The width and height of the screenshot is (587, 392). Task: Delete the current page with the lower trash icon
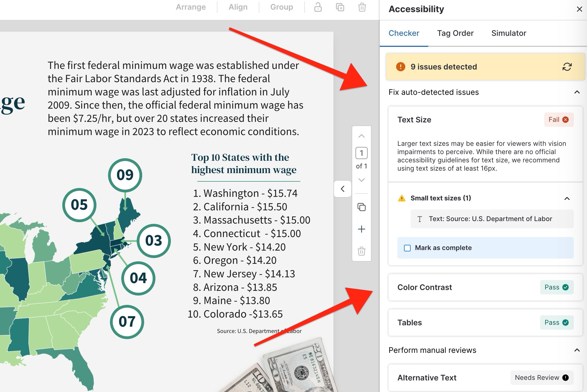[x=361, y=251]
